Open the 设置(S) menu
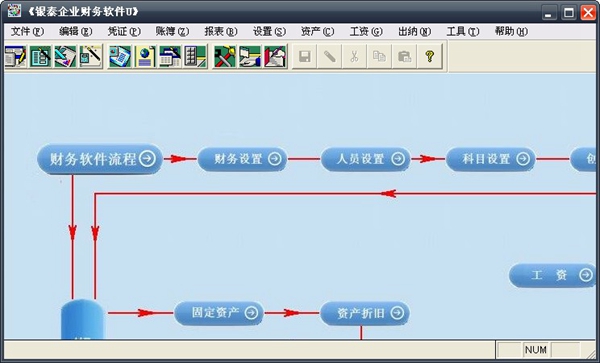The width and height of the screenshot is (600, 363). click(269, 31)
